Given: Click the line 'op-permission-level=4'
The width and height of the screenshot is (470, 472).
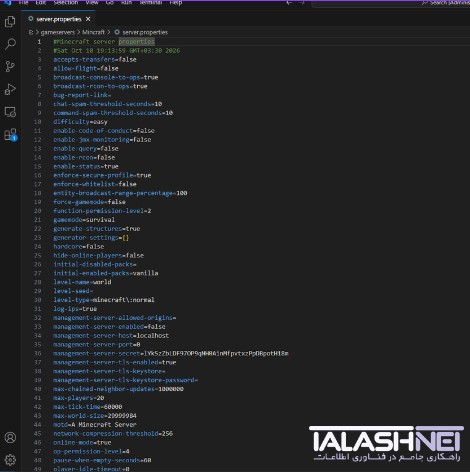Looking at the screenshot, I should click(x=91, y=451).
